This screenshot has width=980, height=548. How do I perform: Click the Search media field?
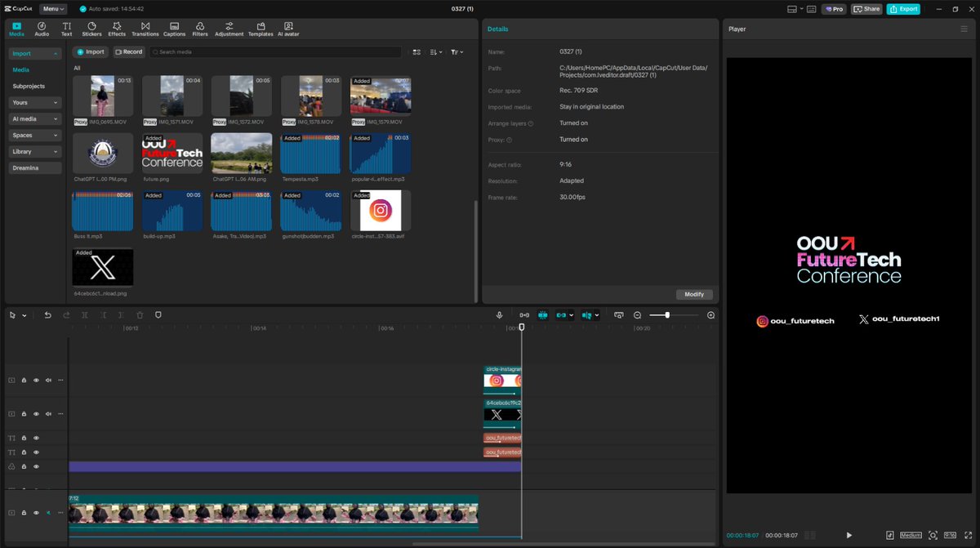point(275,51)
